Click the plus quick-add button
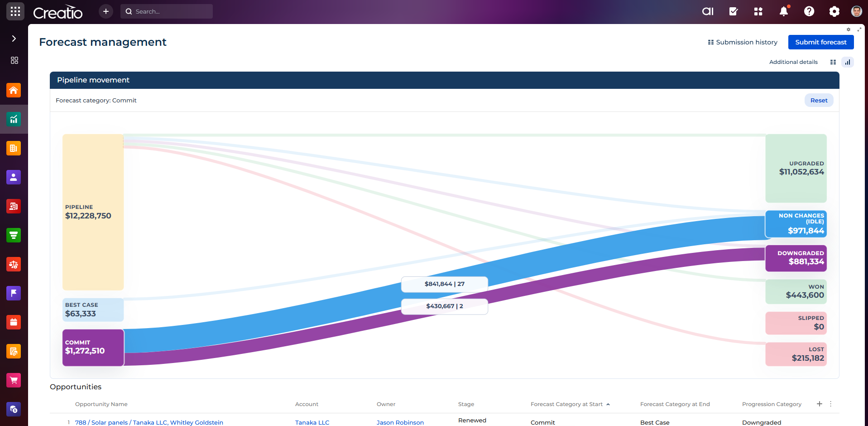 (x=106, y=11)
